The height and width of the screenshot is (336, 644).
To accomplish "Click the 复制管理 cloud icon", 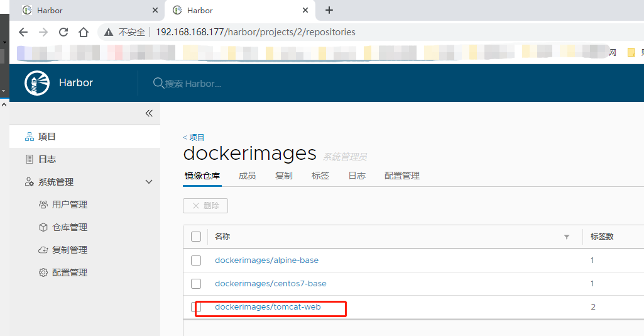I will (43, 250).
